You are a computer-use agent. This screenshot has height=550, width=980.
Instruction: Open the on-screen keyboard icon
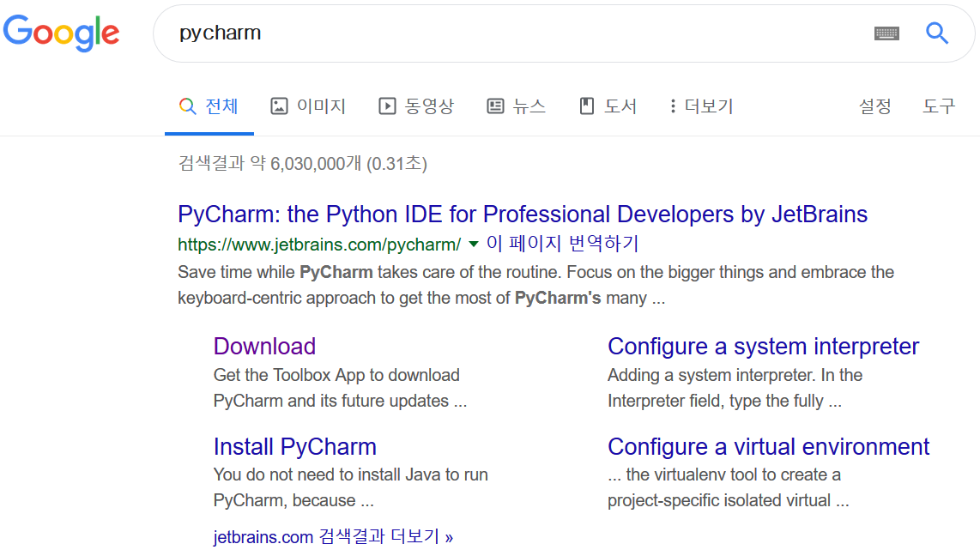coord(886,33)
